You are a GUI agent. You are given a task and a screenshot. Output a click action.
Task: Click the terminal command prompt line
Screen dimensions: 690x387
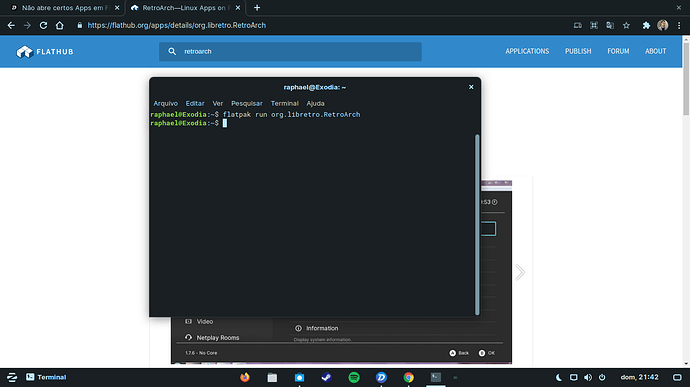(x=188, y=123)
